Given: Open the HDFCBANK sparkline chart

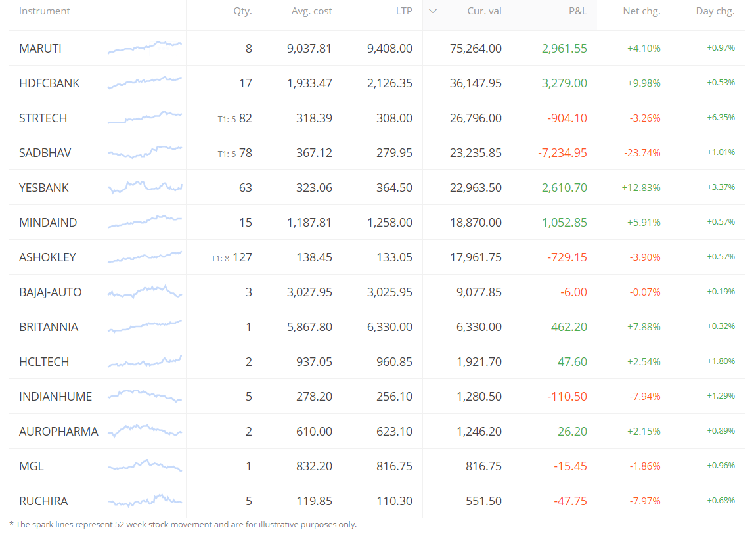Looking at the screenshot, I should 145,82.
